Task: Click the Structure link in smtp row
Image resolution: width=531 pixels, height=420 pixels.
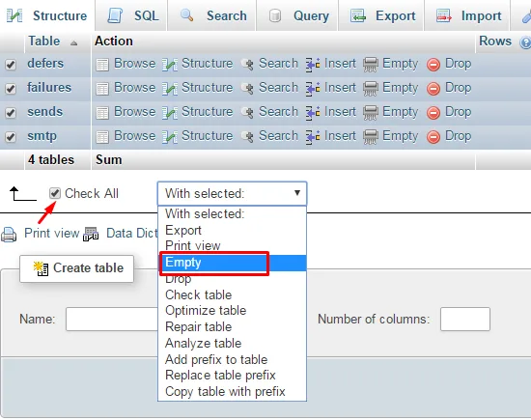Action: coord(208,136)
